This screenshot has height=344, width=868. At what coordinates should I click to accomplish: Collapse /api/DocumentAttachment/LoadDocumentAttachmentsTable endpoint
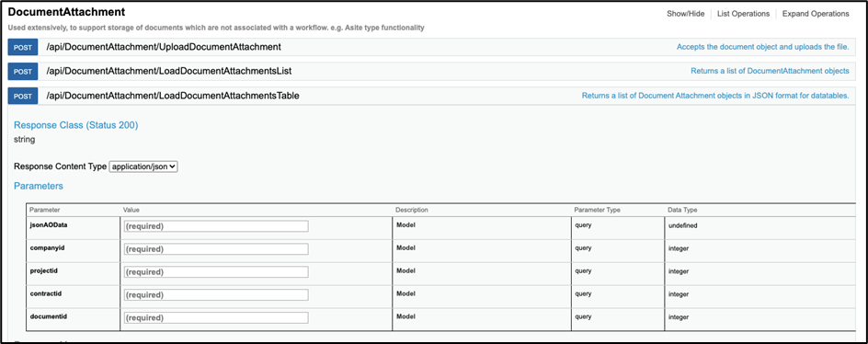click(x=173, y=96)
